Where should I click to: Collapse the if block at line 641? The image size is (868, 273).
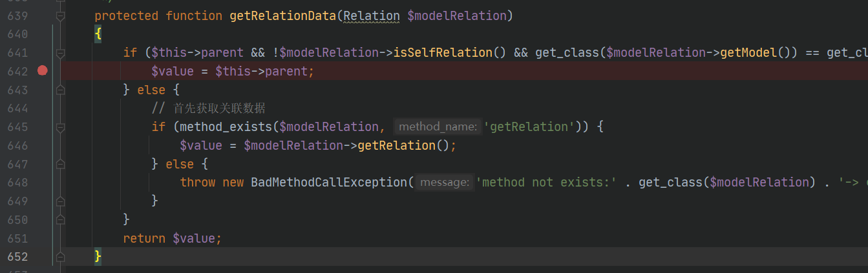click(x=60, y=52)
